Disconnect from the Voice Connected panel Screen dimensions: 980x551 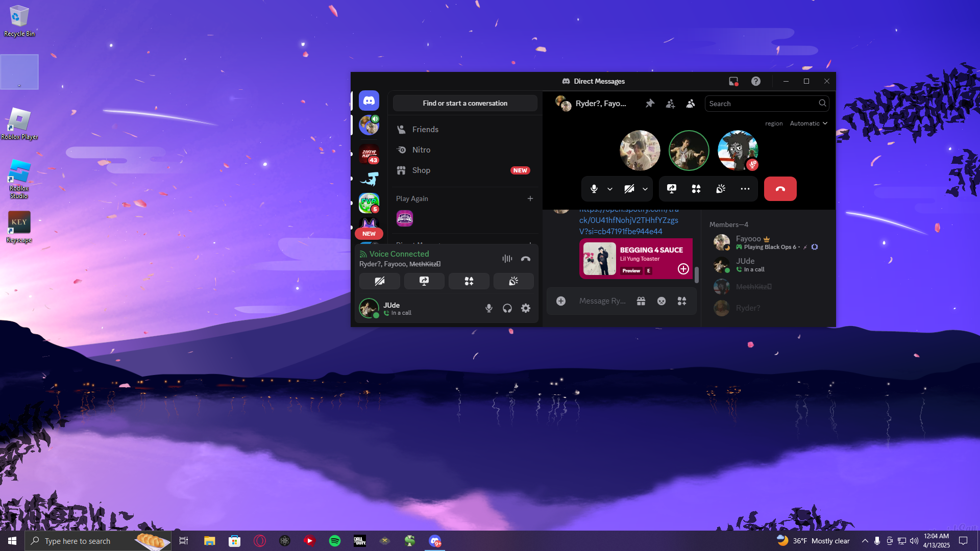tap(526, 259)
